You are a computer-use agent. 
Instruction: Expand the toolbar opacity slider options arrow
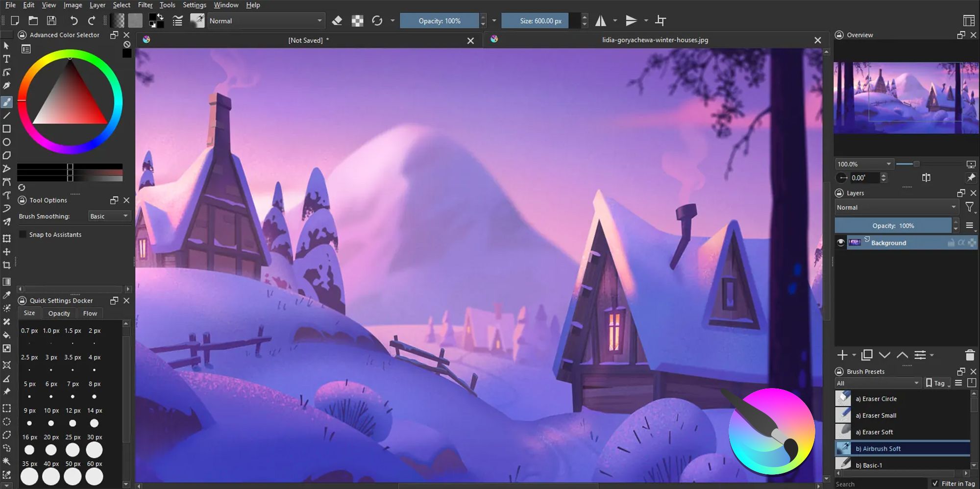(494, 21)
